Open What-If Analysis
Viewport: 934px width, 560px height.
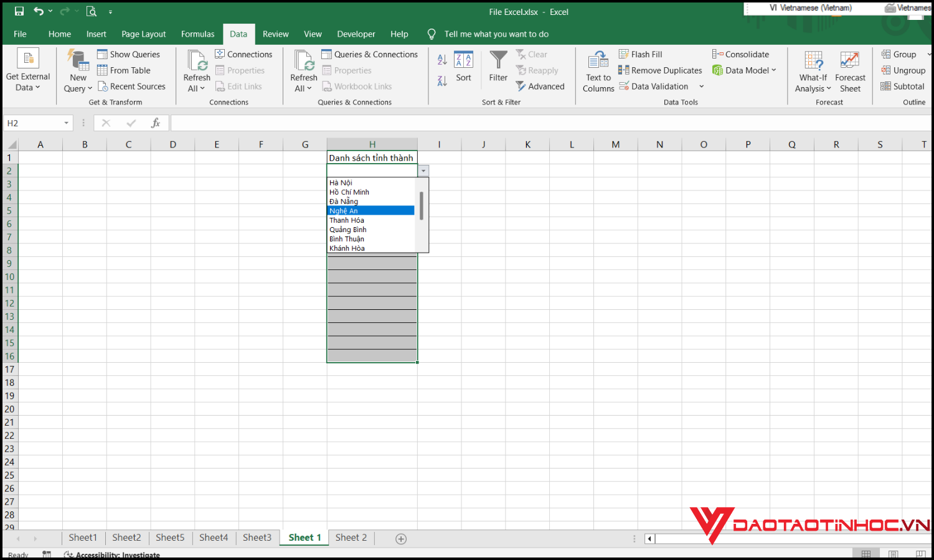point(812,70)
